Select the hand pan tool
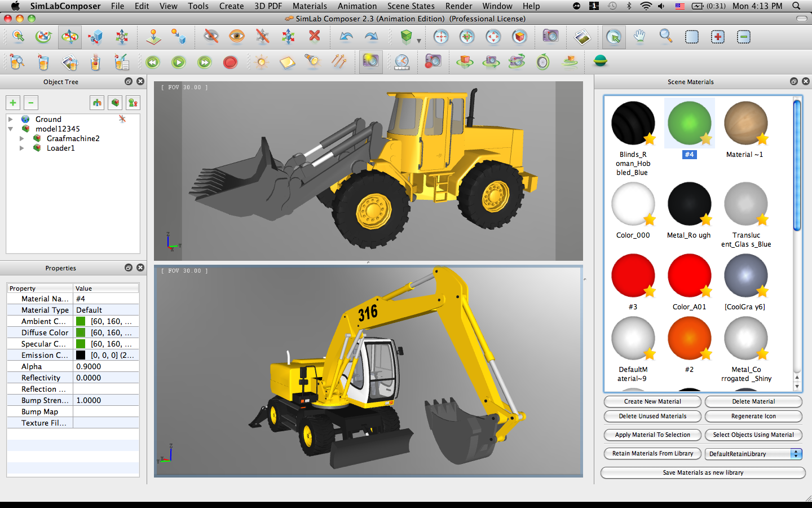Image resolution: width=812 pixels, height=508 pixels. (x=639, y=37)
